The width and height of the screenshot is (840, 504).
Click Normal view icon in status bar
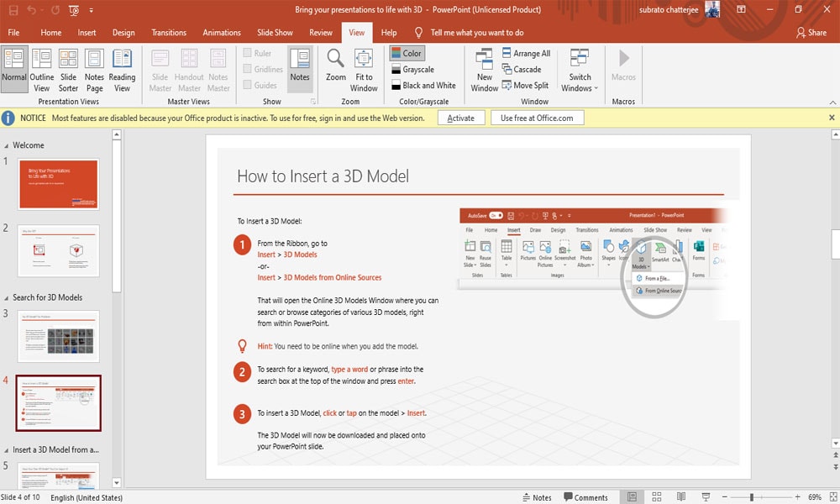(x=633, y=497)
